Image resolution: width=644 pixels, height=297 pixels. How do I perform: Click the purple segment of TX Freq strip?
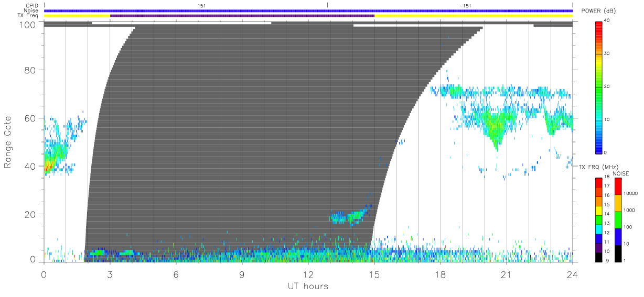tap(242, 16)
